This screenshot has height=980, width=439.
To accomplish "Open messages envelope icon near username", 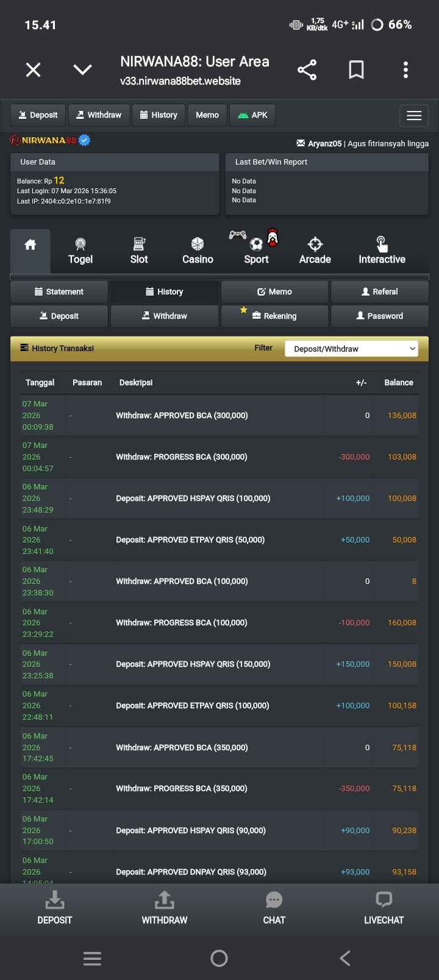I will [x=301, y=143].
